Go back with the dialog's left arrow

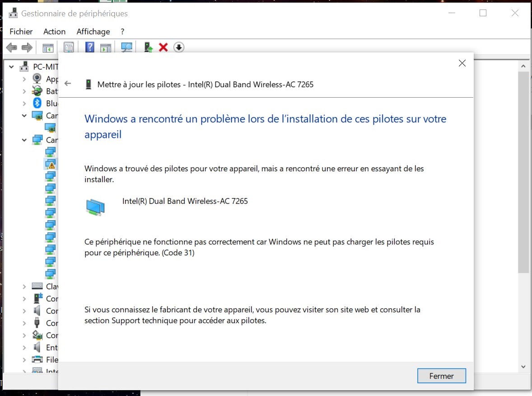point(68,84)
